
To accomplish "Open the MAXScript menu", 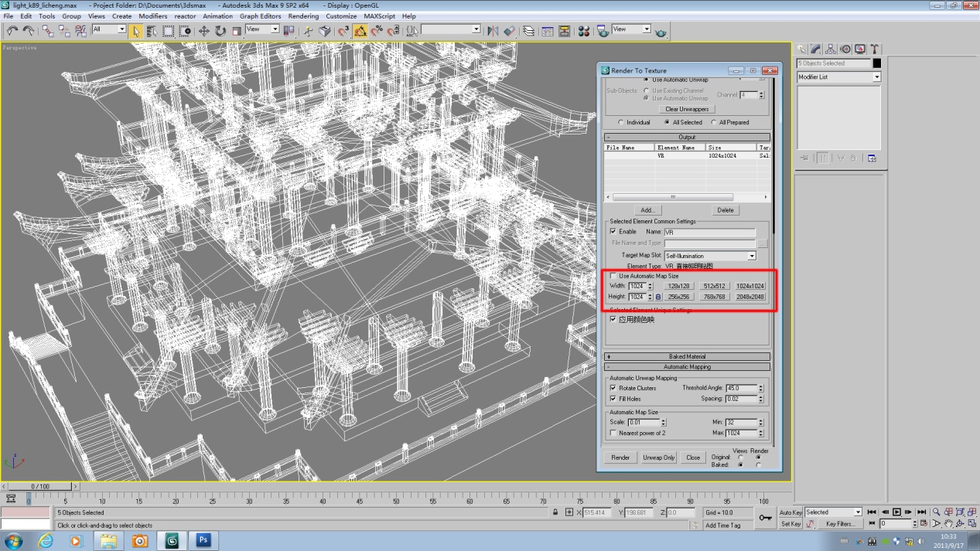I will [379, 15].
